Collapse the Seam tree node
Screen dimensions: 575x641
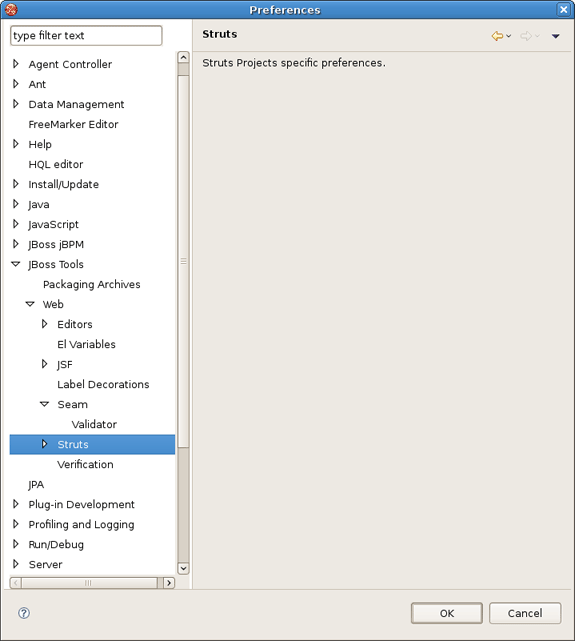(45, 404)
